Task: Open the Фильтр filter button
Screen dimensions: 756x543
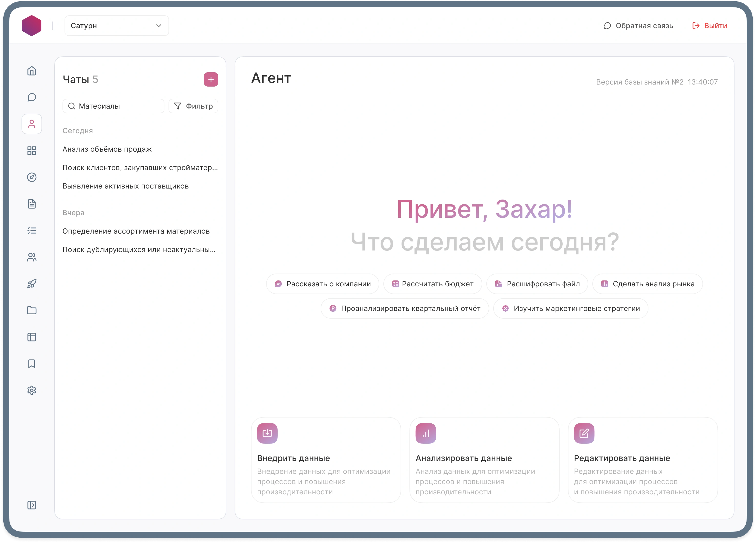Action: (193, 106)
